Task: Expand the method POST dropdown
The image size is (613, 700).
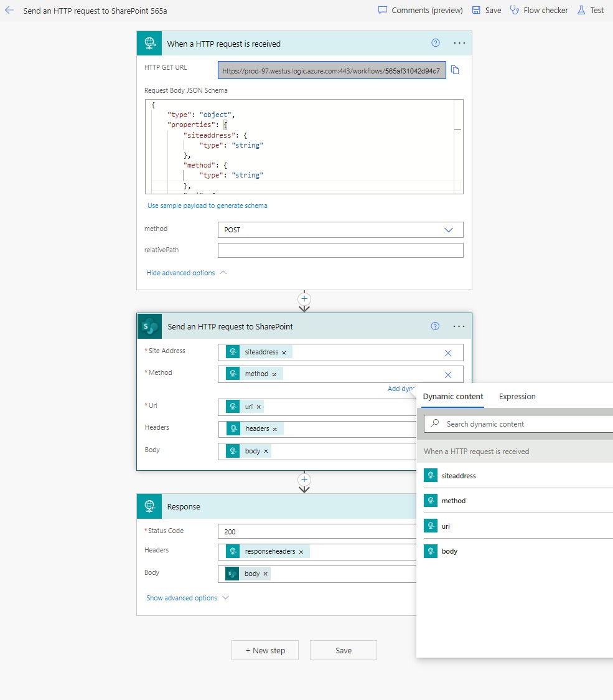Action: (x=449, y=230)
